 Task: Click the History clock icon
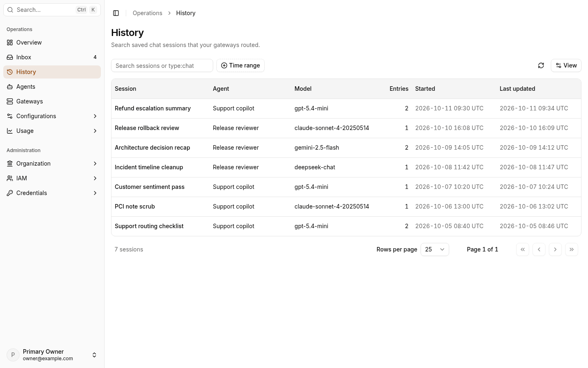point(10,72)
